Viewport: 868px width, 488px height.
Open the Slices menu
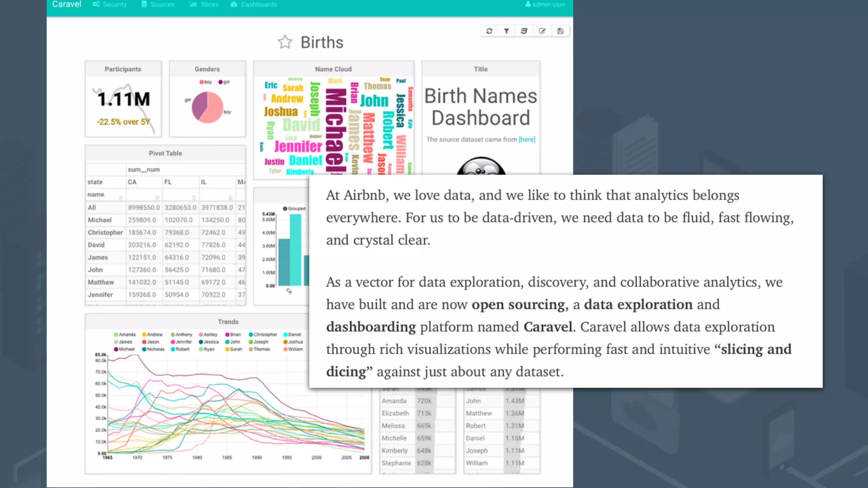204,4
